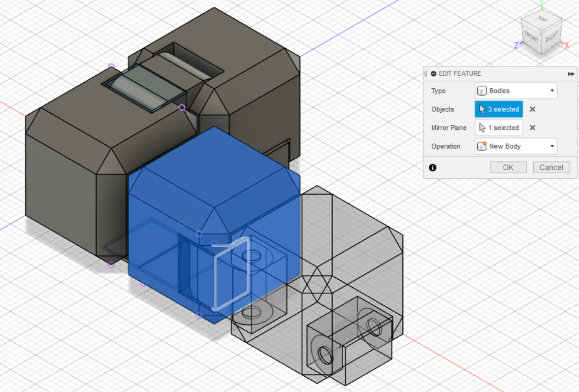Click the New Body operation icon
579x392 pixels.
(x=481, y=146)
